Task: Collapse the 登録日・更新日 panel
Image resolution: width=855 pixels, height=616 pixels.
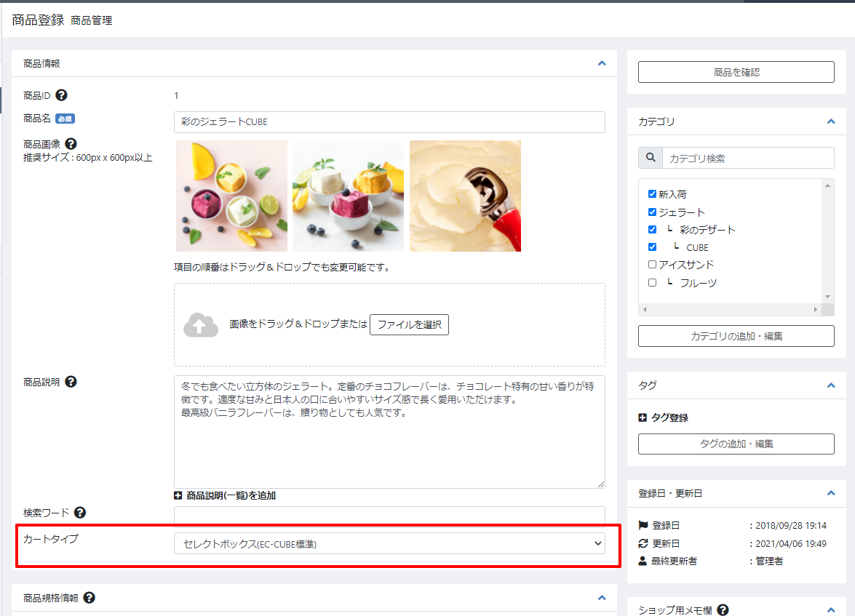Action: point(831,493)
